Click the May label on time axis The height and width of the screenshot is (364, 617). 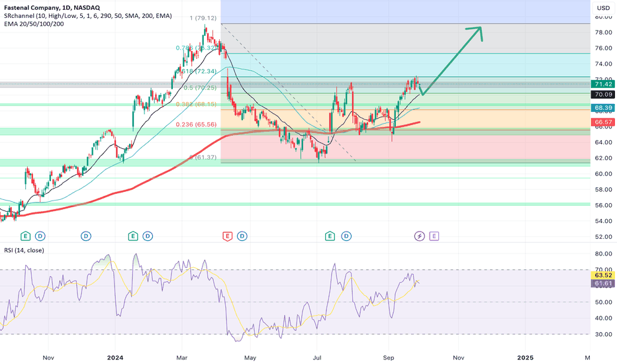click(250, 357)
